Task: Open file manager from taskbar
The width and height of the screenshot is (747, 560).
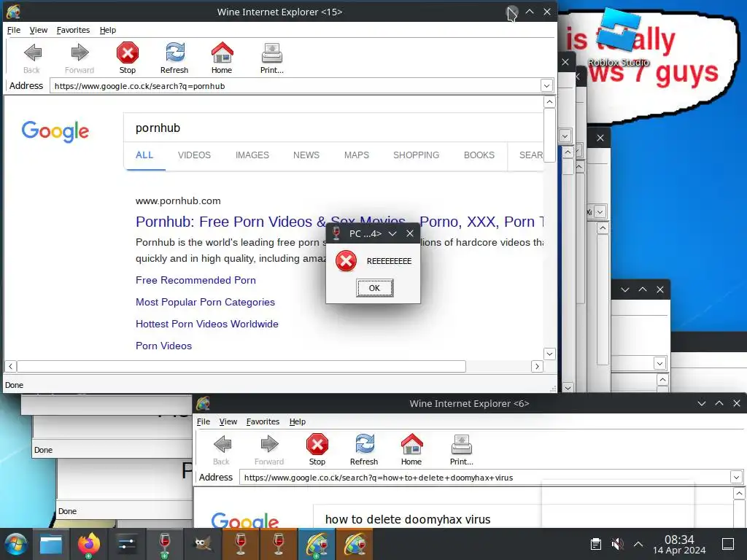Action: [51, 544]
